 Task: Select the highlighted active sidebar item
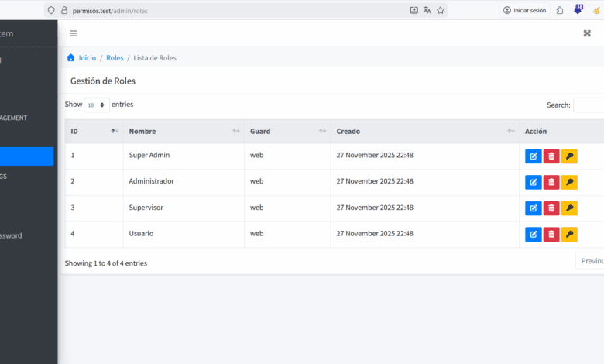26,156
